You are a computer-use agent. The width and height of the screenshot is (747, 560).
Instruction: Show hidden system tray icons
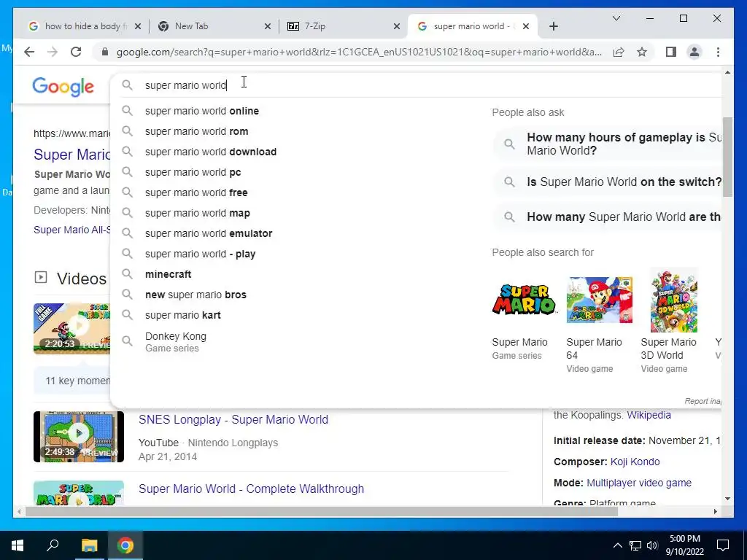(x=617, y=545)
